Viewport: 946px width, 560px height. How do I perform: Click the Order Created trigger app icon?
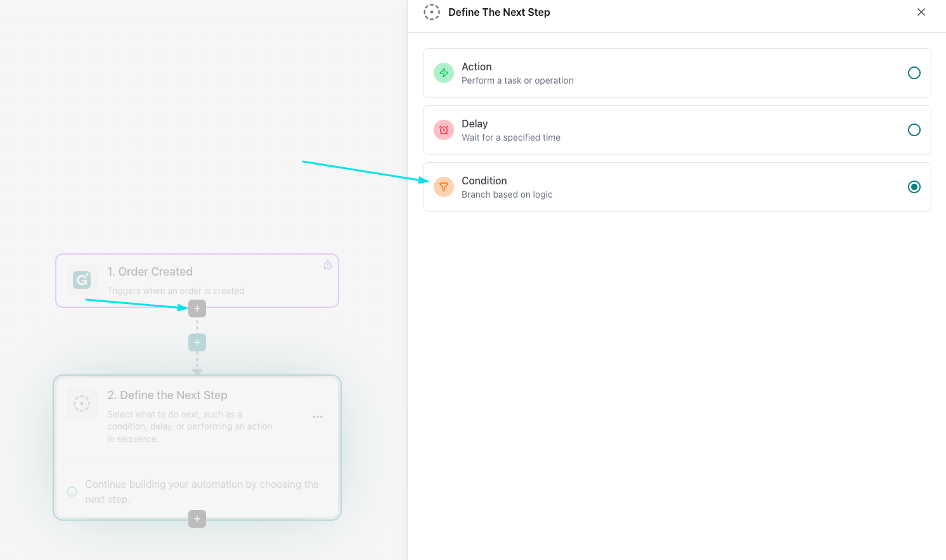tap(82, 279)
